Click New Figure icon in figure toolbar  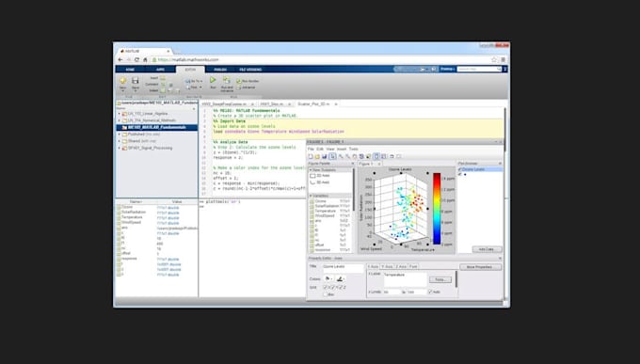(x=311, y=156)
